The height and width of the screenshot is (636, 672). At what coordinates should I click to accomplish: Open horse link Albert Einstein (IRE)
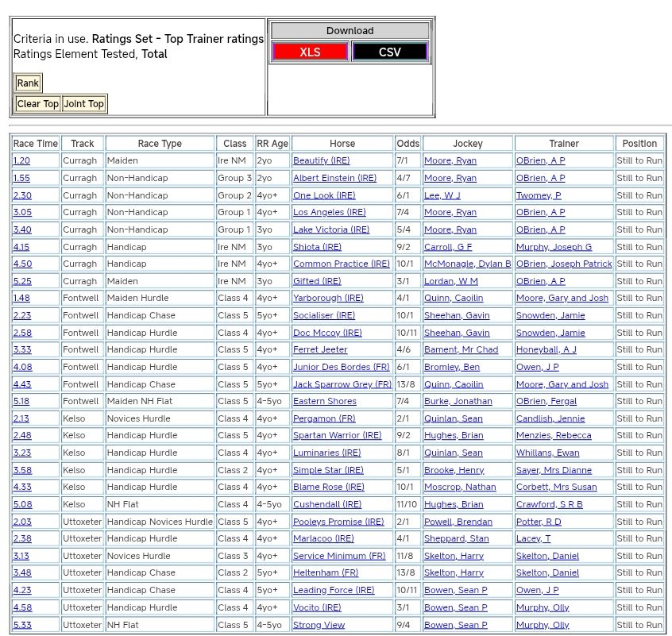[x=334, y=178]
